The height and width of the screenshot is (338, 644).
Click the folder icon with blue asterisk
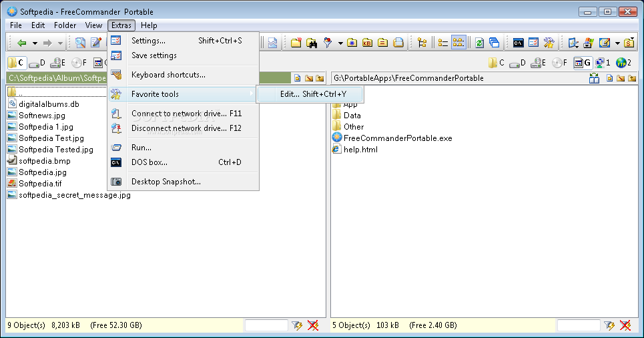tap(352, 42)
